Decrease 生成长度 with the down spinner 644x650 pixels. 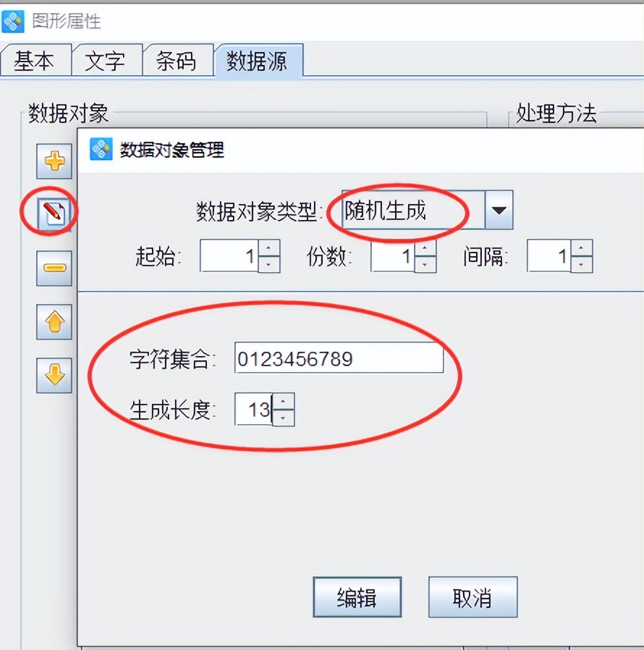pyautogui.click(x=284, y=418)
